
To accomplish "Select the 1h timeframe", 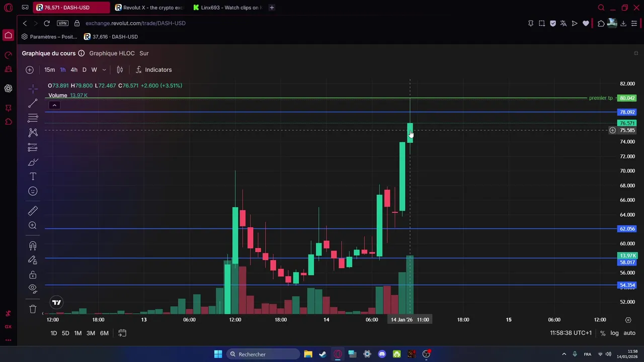I will coord(63,70).
